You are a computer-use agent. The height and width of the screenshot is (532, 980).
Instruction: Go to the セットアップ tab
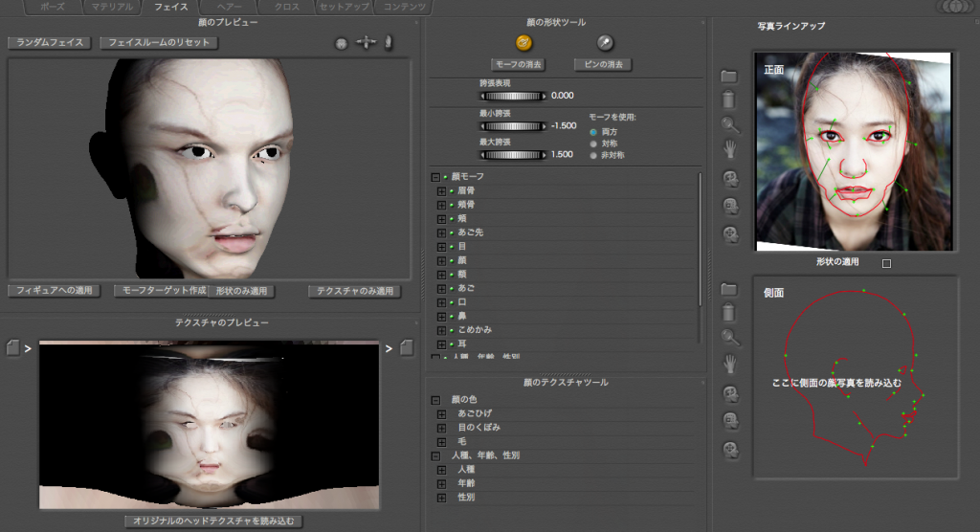pos(344,7)
